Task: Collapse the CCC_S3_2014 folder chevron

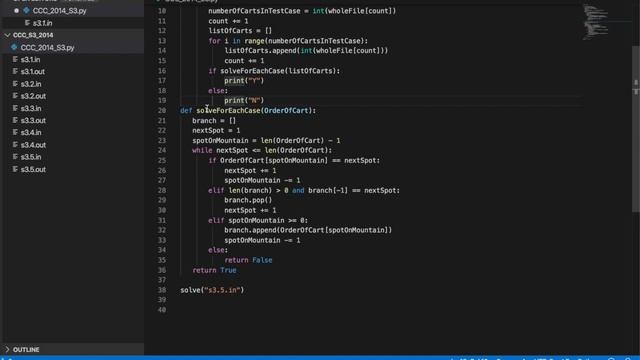Action: [7, 36]
